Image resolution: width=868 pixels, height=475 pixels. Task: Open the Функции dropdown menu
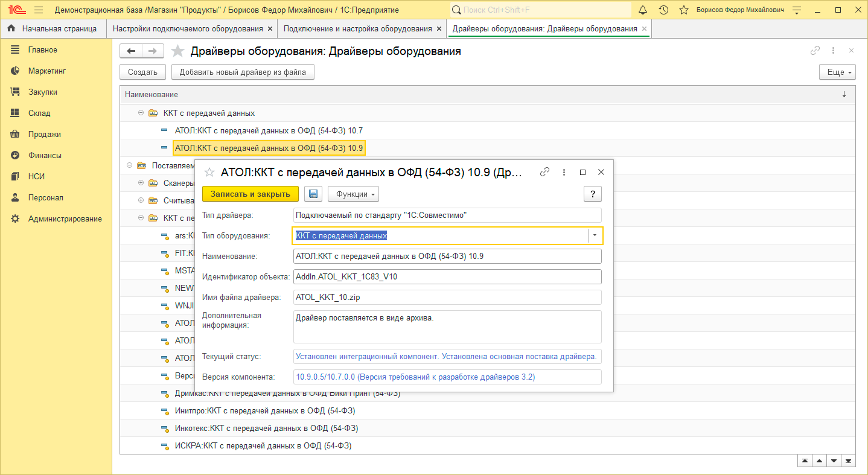[x=353, y=194]
